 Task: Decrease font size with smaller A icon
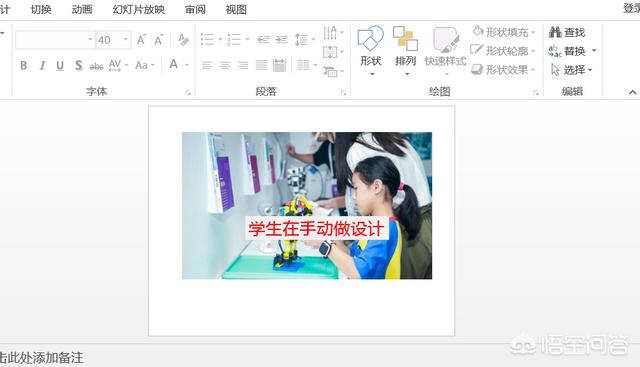coord(158,40)
